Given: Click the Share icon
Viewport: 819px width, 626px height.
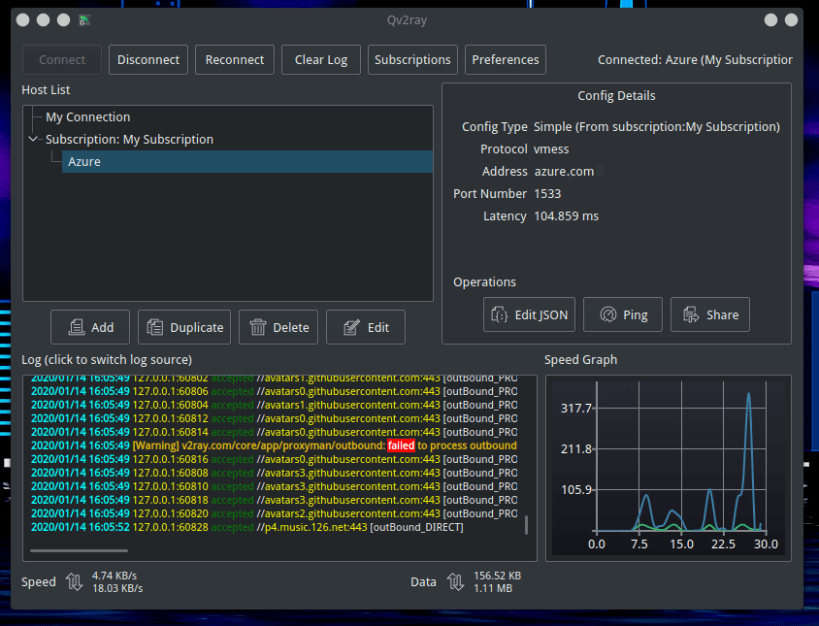Looking at the screenshot, I should click(691, 315).
